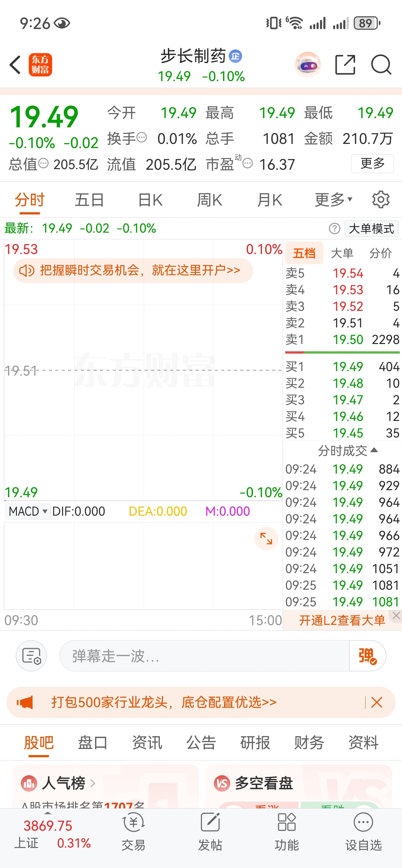Open the robot assistant avatar

coord(307,65)
